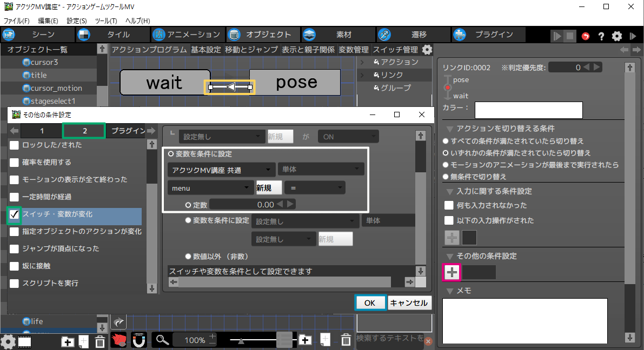Click the trash icon under object list
The height and width of the screenshot is (350, 644).
pos(100,341)
